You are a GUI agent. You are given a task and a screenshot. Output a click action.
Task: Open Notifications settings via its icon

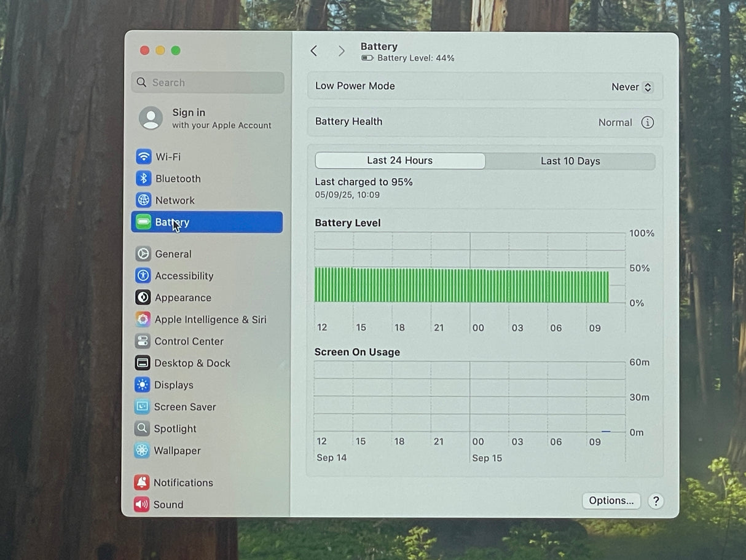(x=141, y=482)
